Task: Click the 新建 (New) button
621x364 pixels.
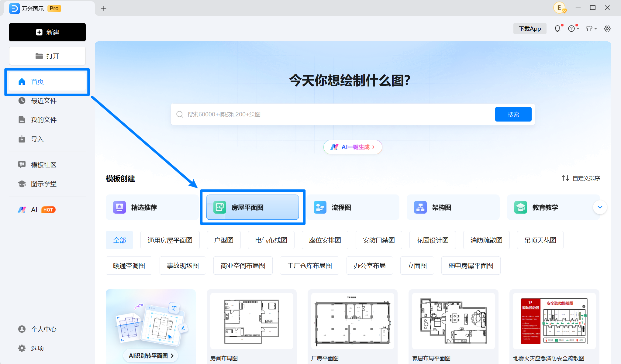Action: [47, 32]
